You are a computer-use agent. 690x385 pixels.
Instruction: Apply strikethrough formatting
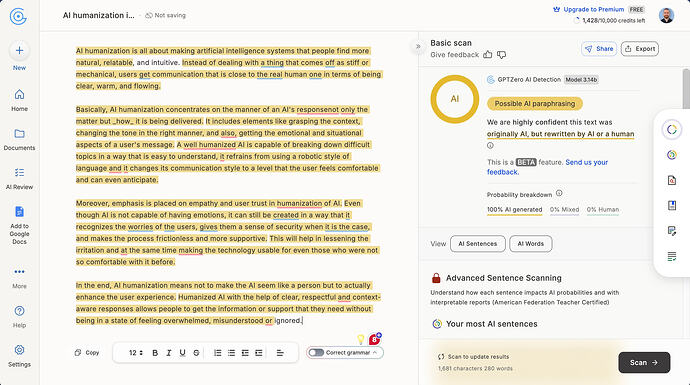(196, 353)
